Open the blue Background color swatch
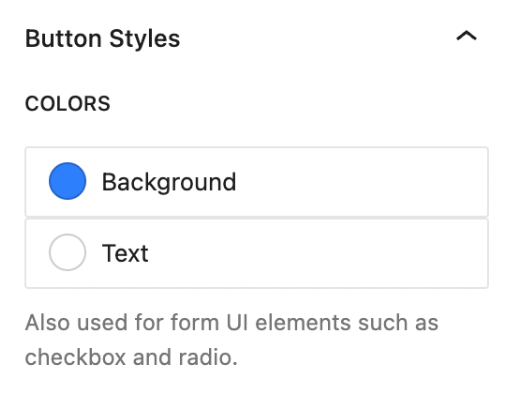This screenshot has height=398, width=513. (x=68, y=181)
